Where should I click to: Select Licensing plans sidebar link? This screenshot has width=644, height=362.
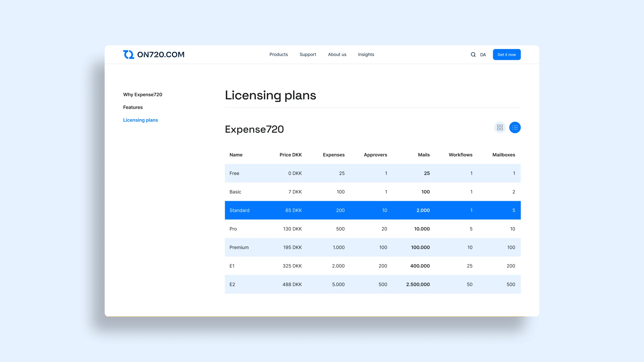pos(140,120)
